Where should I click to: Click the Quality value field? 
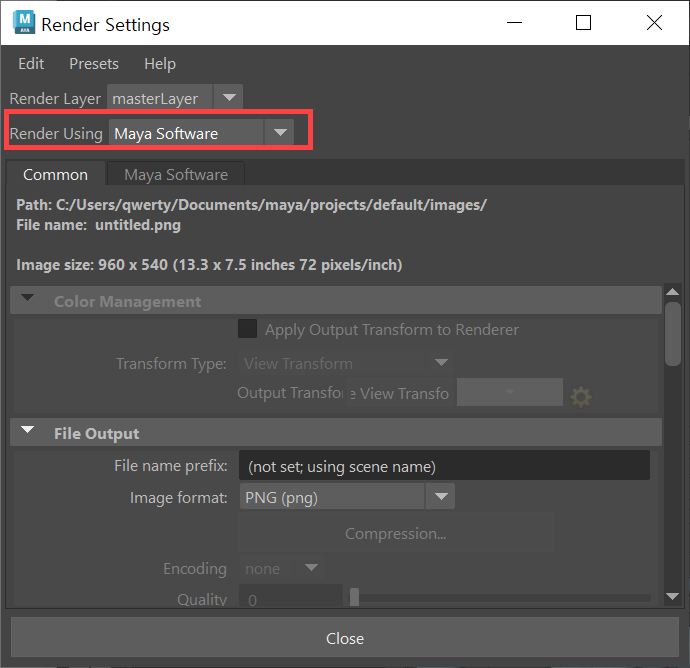290,597
